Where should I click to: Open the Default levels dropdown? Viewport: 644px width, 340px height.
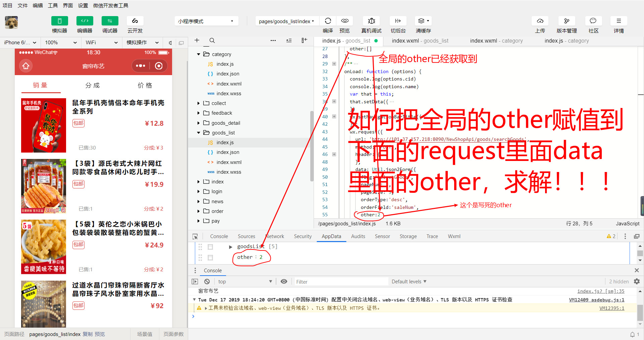(409, 282)
